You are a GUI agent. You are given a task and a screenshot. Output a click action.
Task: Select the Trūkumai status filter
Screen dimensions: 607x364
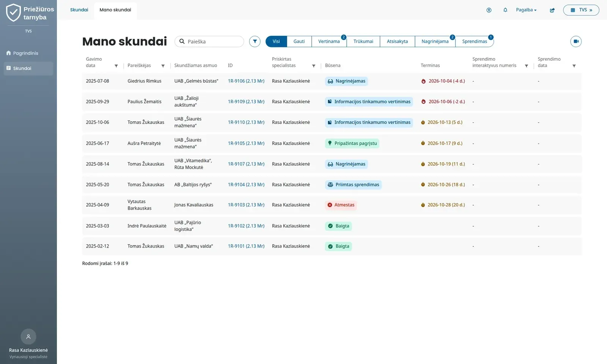363,41
